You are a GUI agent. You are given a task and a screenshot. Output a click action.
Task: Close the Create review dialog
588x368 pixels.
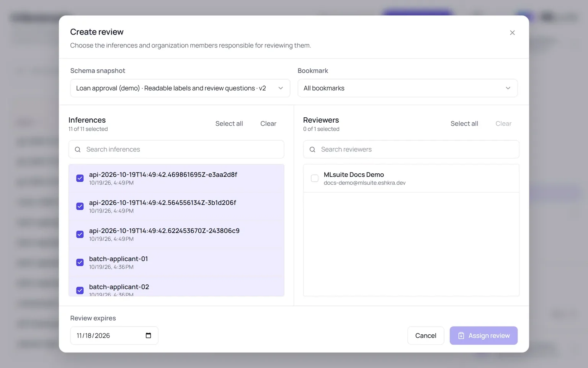pos(512,33)
